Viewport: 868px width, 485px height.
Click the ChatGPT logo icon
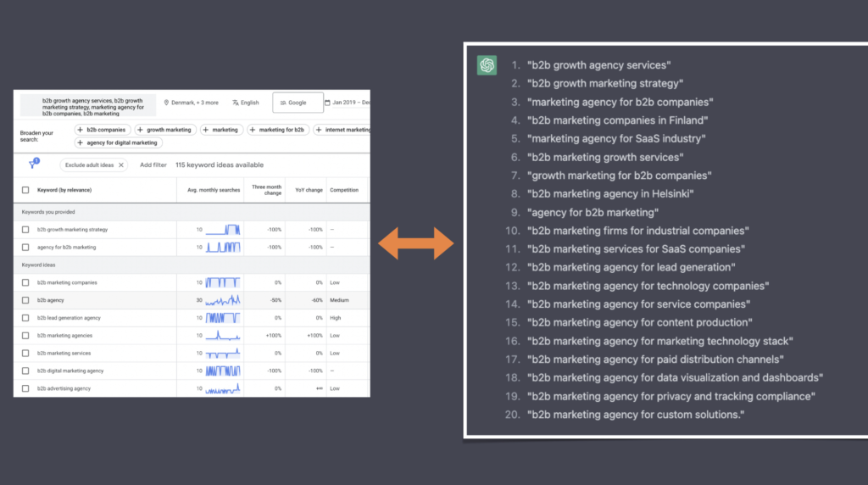(487, 65)
